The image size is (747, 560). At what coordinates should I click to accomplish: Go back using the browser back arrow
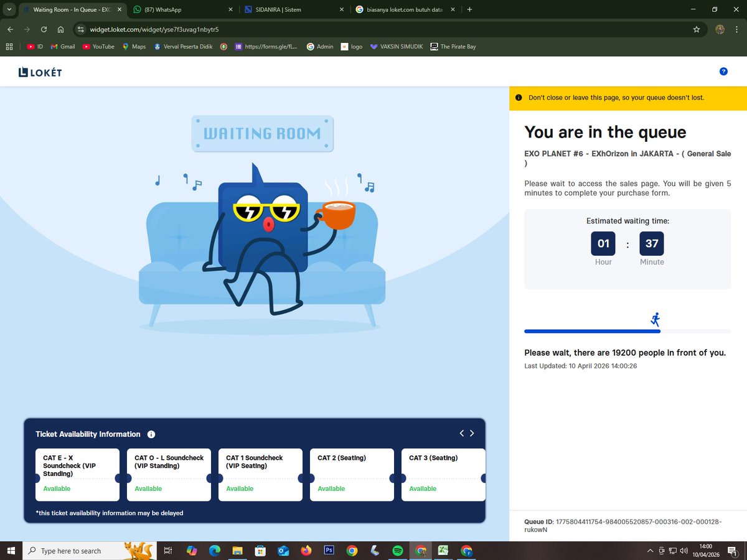click(x=10, y=29)
